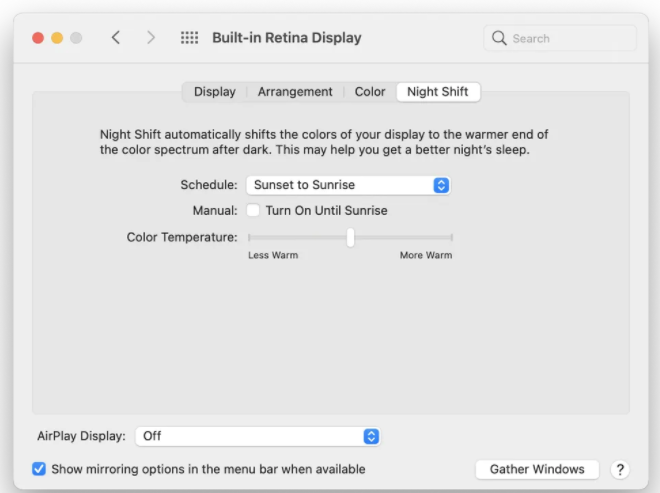Select the Night Shift tab
Image resolution: width=660 pixels, height=493 pixels.
[x=438, y=92]
